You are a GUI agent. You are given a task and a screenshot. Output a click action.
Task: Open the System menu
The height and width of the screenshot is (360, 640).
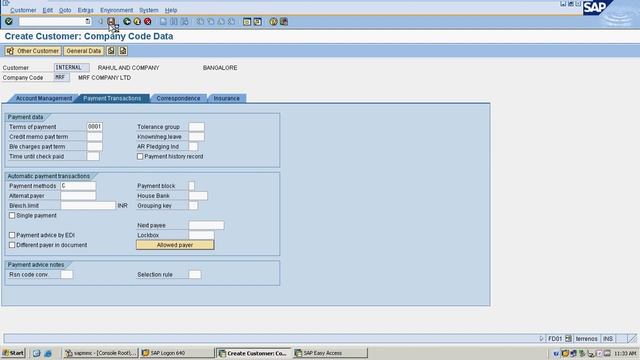point(149,10)
